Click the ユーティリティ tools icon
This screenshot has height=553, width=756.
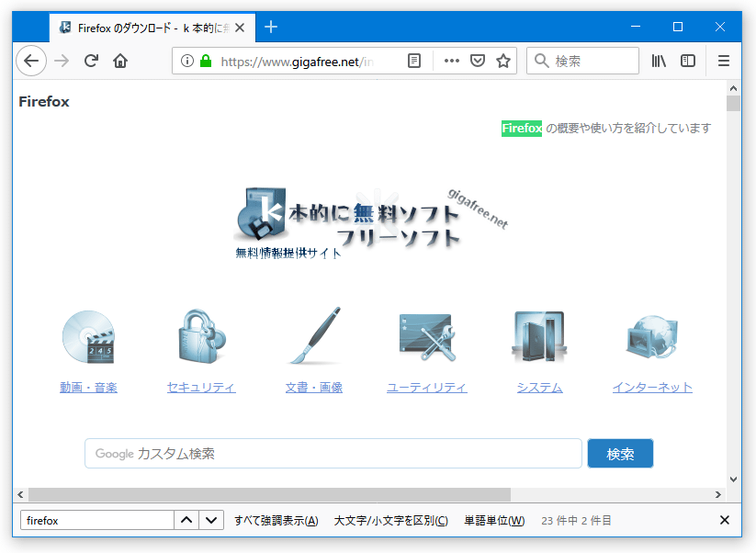point(427,337)
